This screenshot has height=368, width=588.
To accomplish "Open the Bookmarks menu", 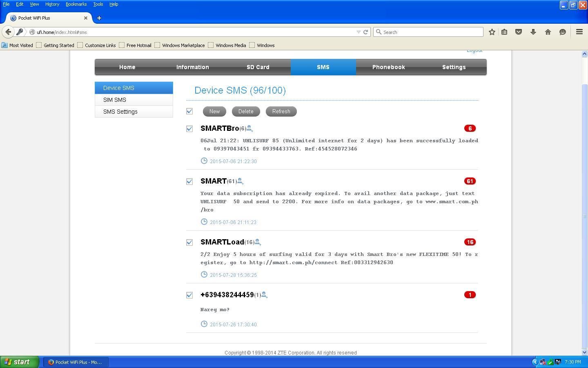I will [x=76, y=4].
